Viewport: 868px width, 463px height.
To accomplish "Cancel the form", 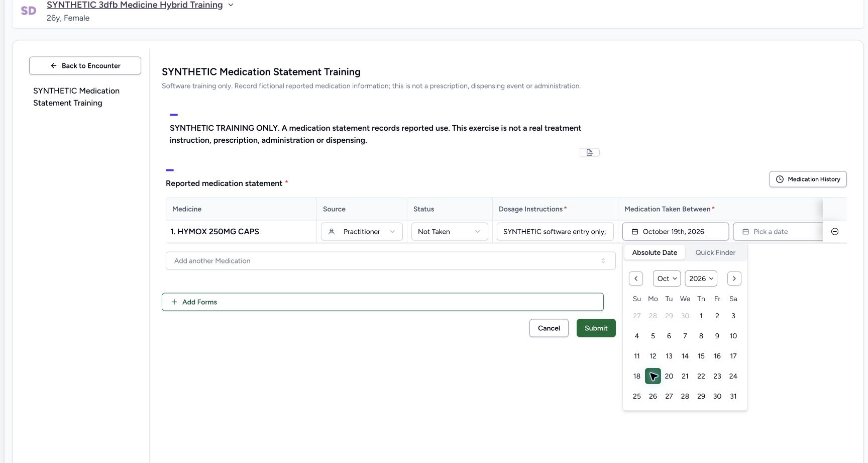I will pos(549,328).
